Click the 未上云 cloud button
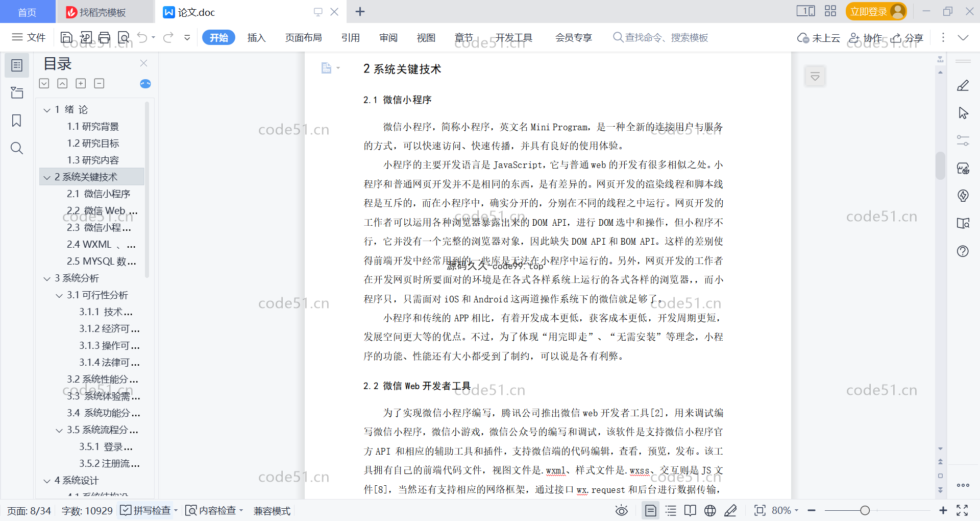The height and width of the screenshot is (521, 980). [819, 38]
